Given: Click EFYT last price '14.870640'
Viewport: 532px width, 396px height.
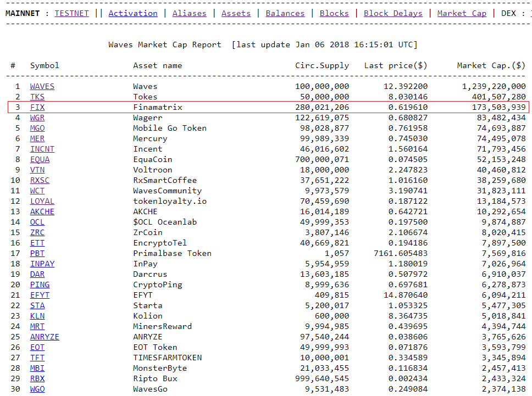Looking at the screenshot, I should (x=406, y=295).
